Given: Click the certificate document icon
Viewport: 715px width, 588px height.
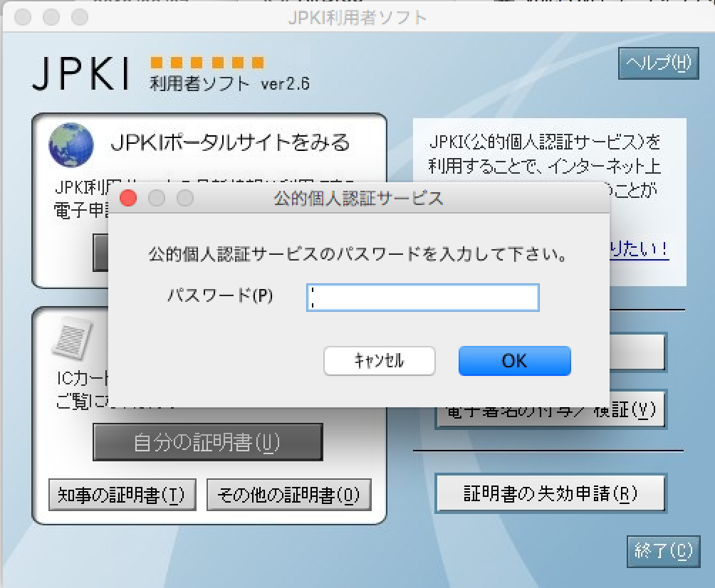Looking at the screenshot, I should pyautogui.click(x=73, y=338).
